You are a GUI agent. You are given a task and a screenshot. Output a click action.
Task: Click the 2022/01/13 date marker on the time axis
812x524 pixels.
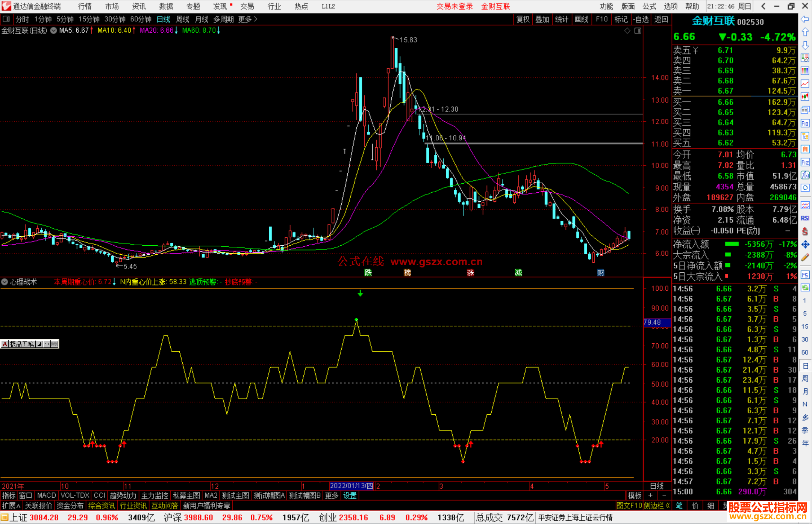pos(351,486)
